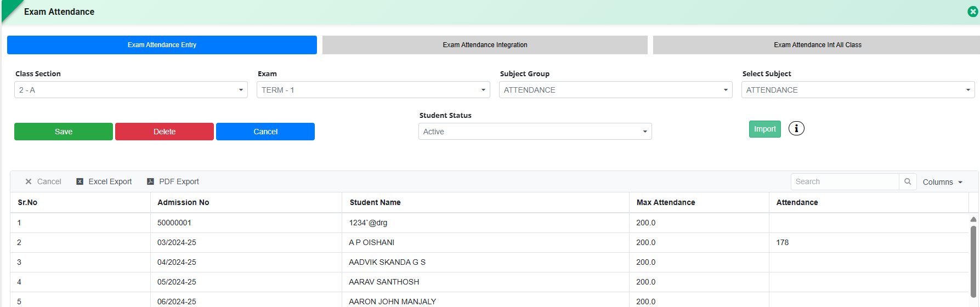Open the Exam dropdown showing TERM - 1
This screenshot has width=980, height=307.
[373, 90]
